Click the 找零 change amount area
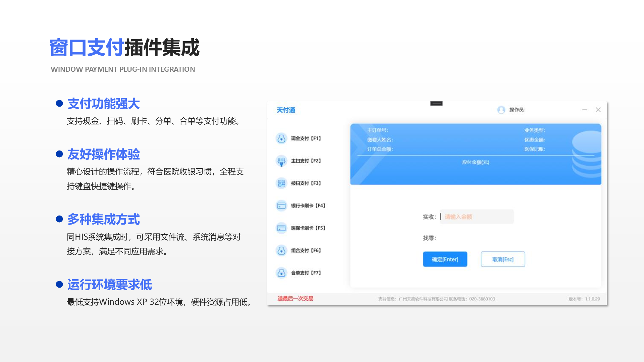 coord(430,238)
